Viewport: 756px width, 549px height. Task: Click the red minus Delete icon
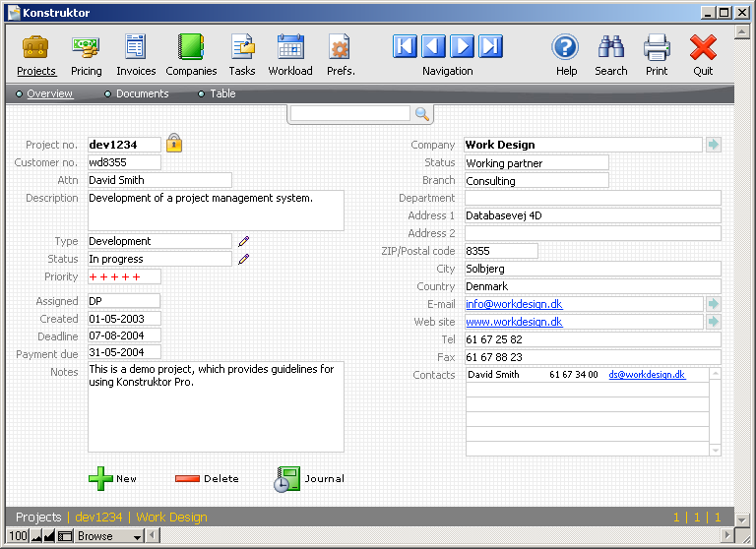187,478
